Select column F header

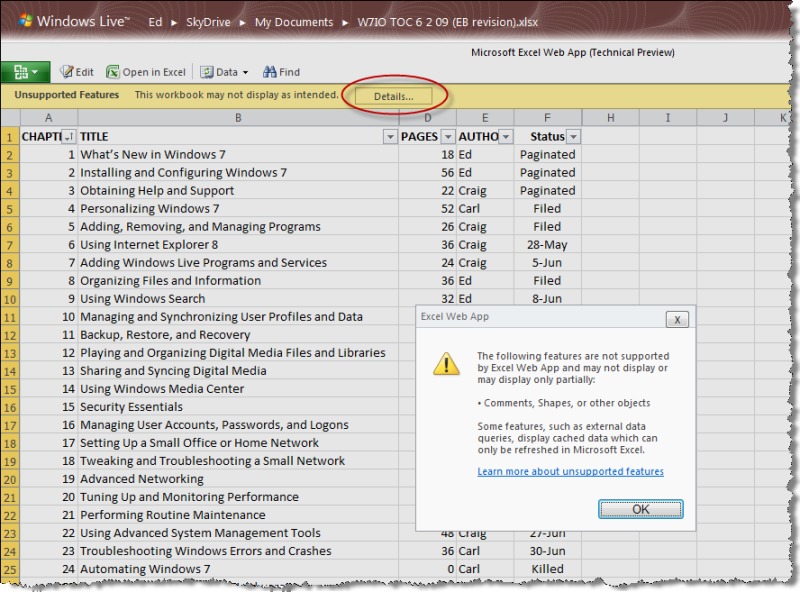[547, 118]
